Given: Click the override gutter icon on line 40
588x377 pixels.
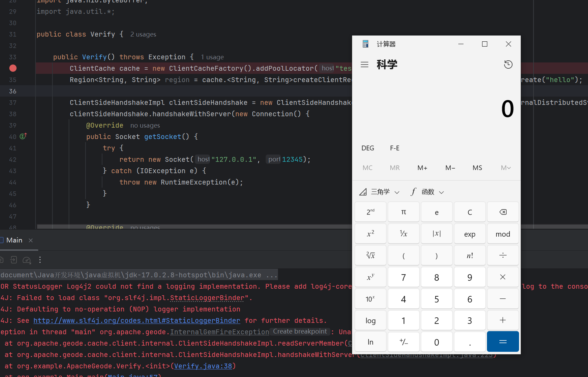Looking at the screenshot, I should point(23,136).
